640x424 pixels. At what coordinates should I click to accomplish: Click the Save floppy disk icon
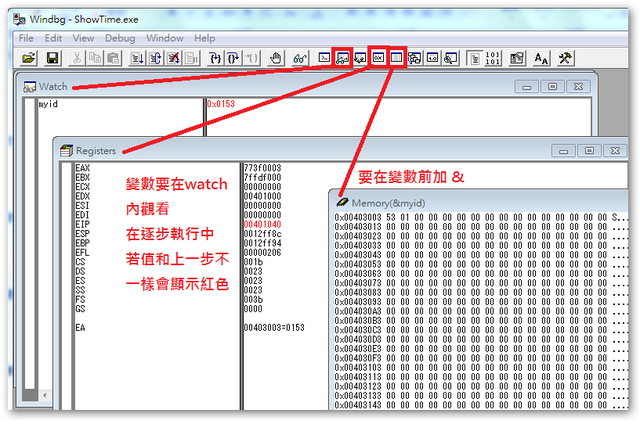[52, 59]
